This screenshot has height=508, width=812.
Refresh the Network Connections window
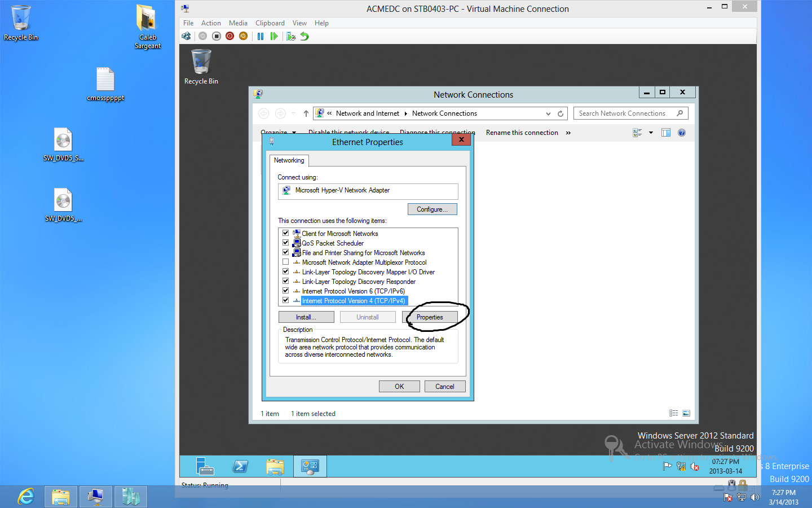coord(561,113)
